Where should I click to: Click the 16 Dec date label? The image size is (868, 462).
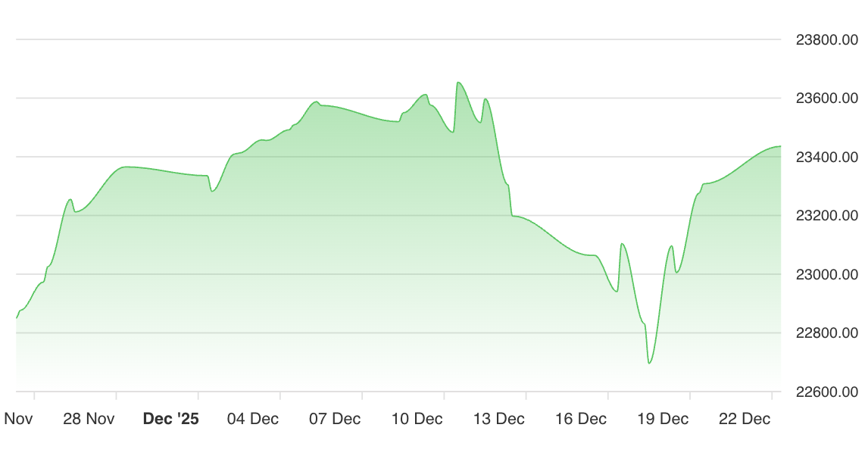click(x=580, y=419)
